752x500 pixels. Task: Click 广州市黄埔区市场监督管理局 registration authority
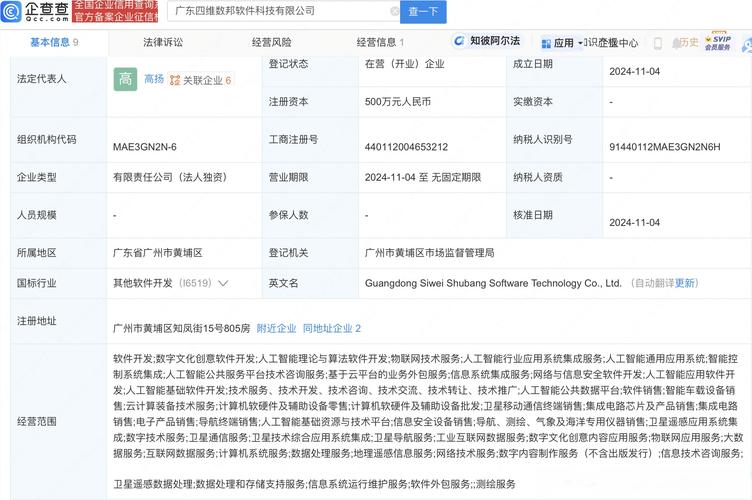pyautogui.click(x=429, y=253)
